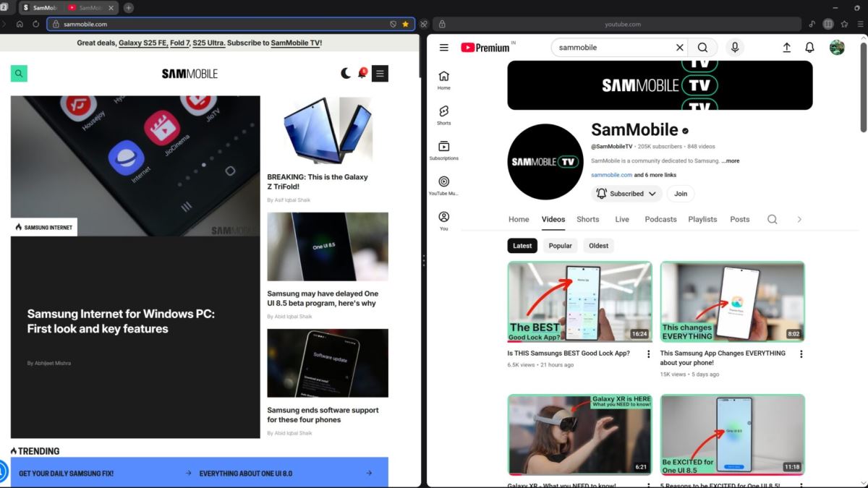Open YouTube Shorts from the sidebar
This screenshot has height=488, width=868.
click(x=443, y=114)
